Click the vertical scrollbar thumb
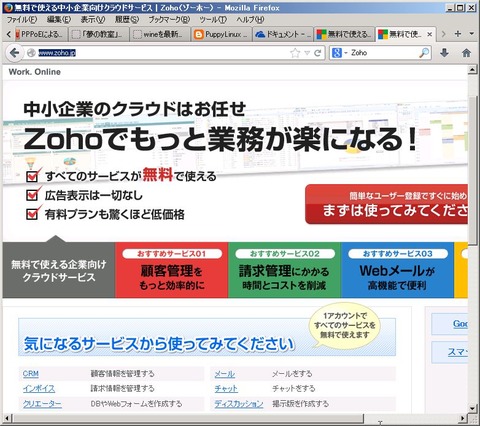Viewport: 480px width, 426px height. [472, 170]
